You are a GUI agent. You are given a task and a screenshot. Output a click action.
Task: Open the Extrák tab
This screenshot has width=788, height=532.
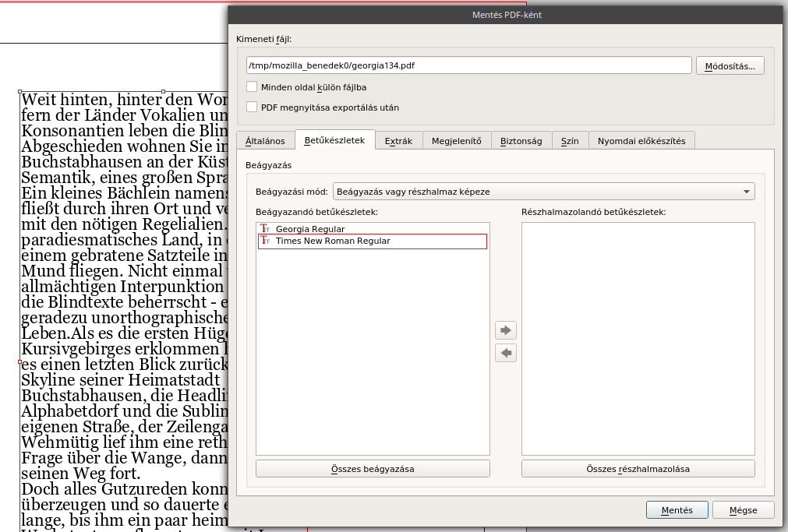[x=398, y=141]
